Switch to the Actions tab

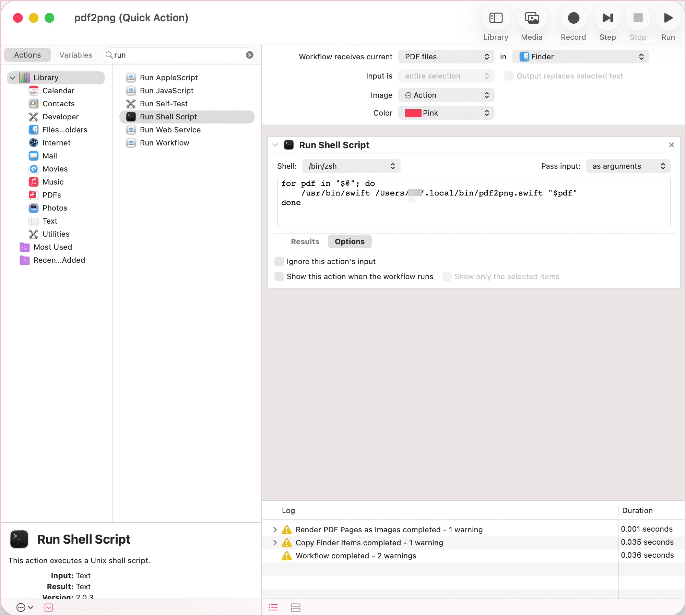[27, 55]
